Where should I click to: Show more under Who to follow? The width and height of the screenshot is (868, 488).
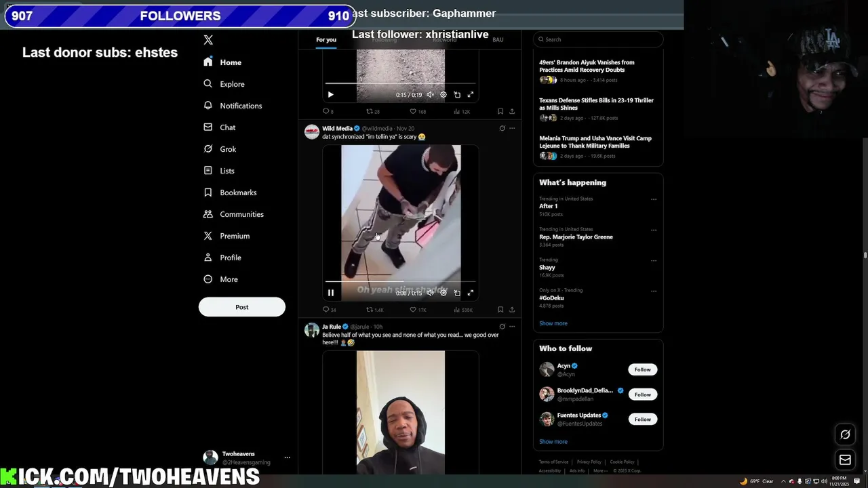click(553, 442)
